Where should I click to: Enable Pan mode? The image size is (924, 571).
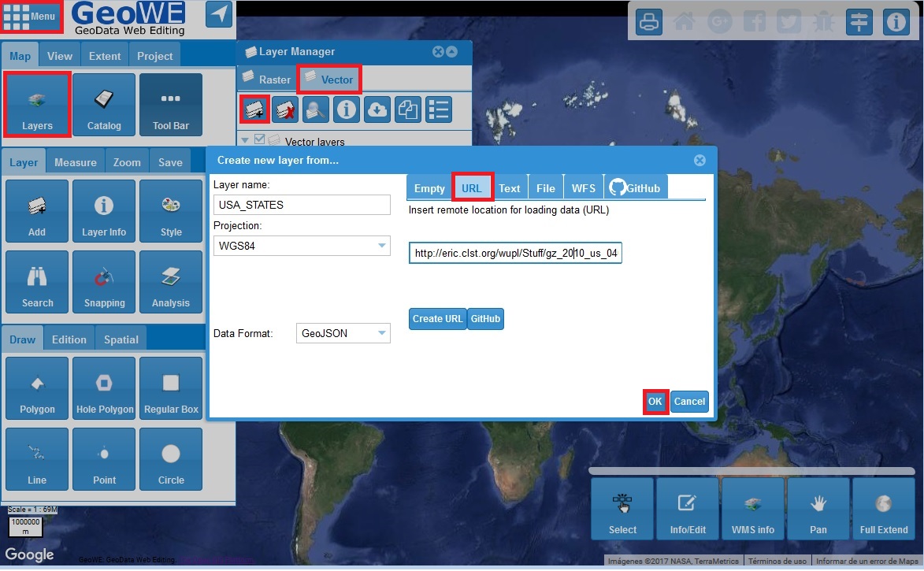pos(818,508)
